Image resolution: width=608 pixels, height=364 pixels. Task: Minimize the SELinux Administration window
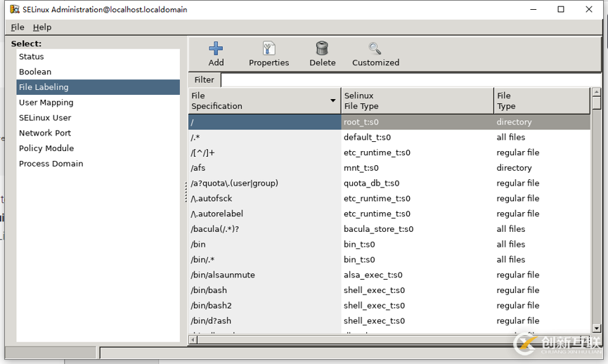(x=533, y=9)
